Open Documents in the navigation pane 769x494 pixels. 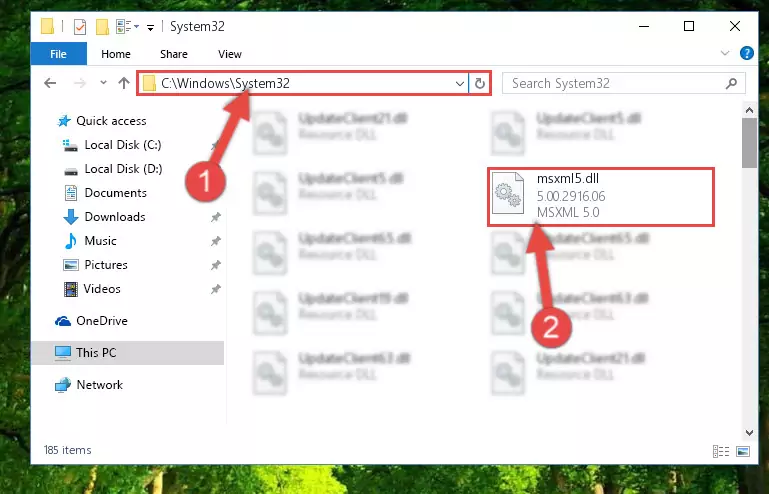tap(115, 193)
